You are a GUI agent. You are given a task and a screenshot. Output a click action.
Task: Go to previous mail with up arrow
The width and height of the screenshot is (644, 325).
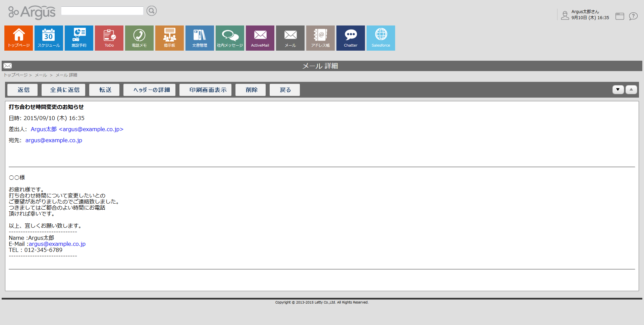631,90
